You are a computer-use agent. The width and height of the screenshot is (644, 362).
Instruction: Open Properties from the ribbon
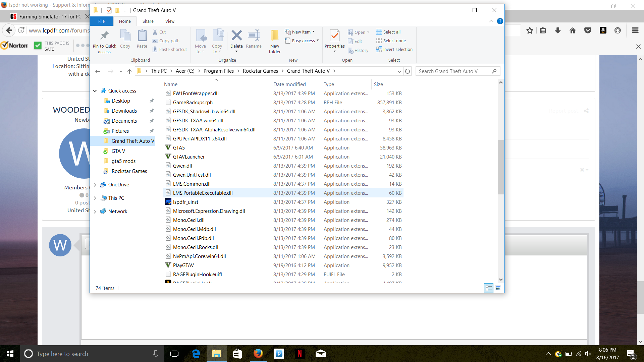[x=334, y=36]
